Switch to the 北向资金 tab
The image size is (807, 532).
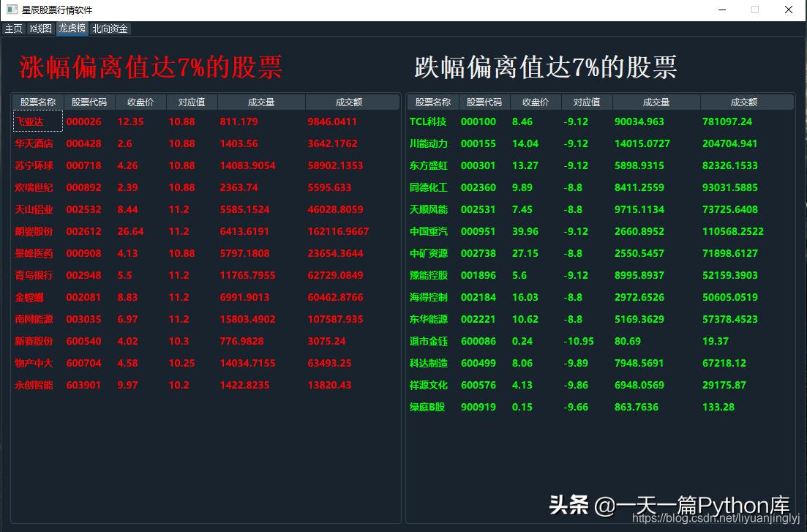pyautogui.click(x=109, y=29)
